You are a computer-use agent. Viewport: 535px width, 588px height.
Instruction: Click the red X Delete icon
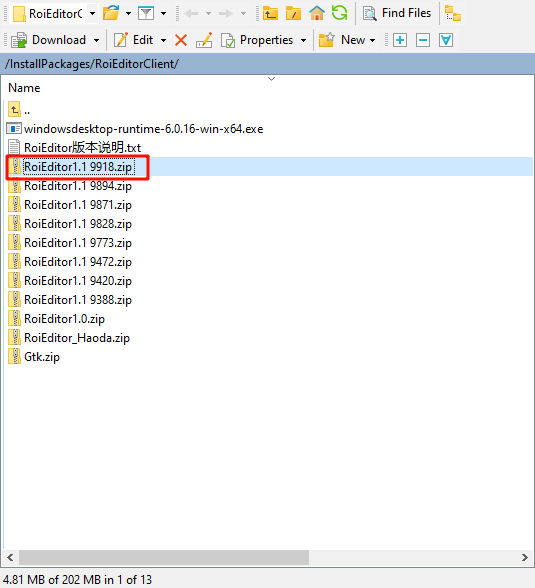coord(181,40)
